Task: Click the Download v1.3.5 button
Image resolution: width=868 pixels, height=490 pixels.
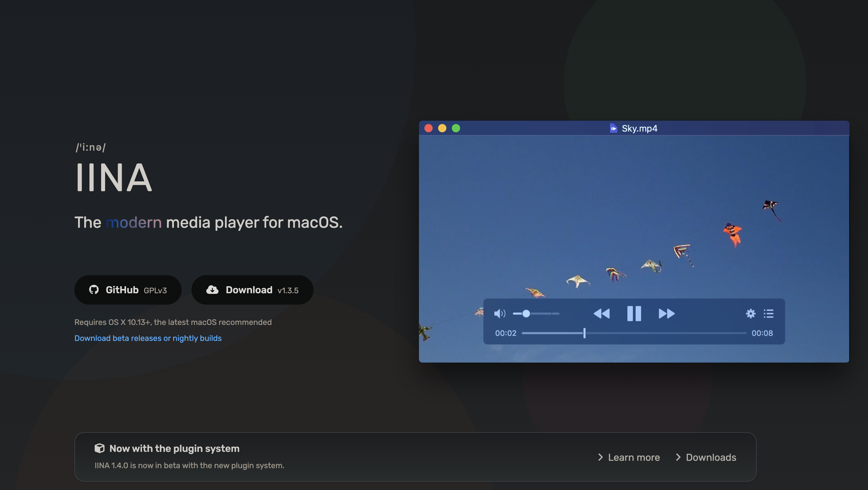Action: click(252, 290)
